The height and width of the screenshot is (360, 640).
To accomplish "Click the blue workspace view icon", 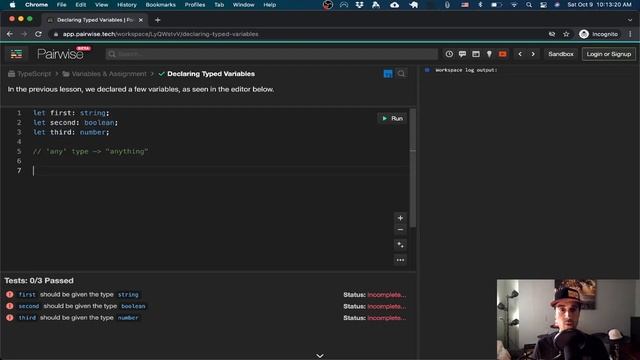I will point(388,73).
